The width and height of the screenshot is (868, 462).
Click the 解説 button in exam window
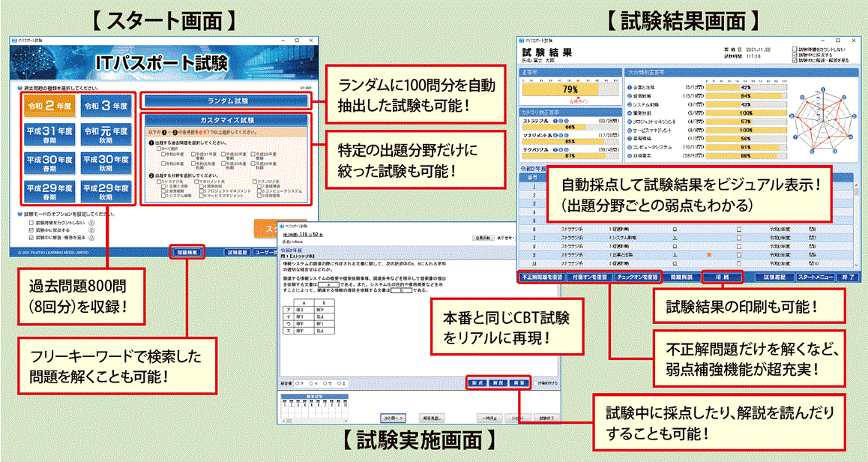(498, 382)
